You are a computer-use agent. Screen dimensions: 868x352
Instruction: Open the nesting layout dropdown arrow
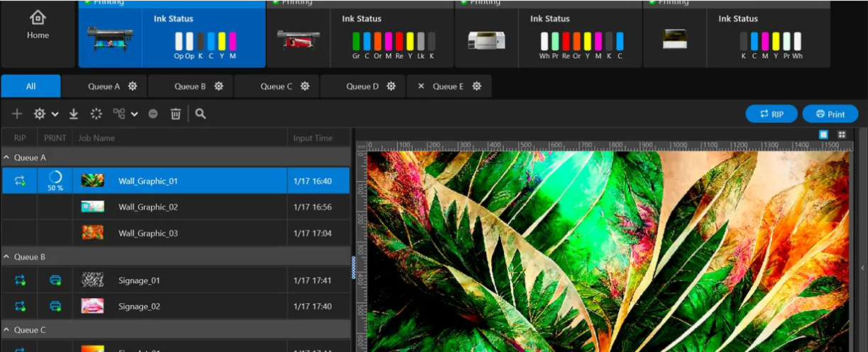pyautogui.click(x=134, y=114)
